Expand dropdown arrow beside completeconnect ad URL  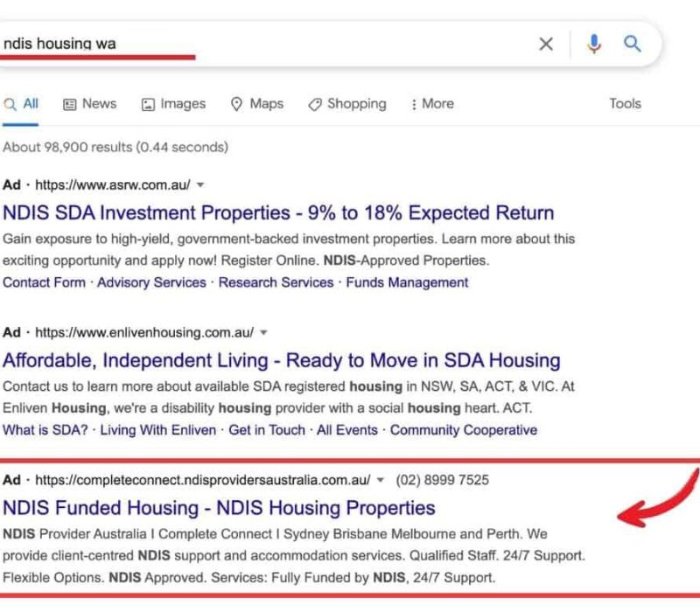pyautogui.click(x=381, y=480)
